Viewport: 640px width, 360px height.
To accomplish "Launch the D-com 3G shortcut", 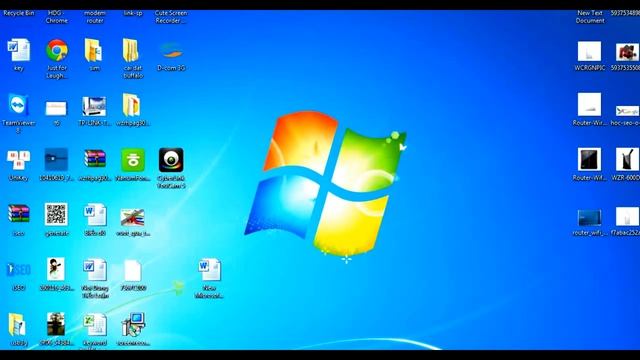I will [x=171, y=50].
